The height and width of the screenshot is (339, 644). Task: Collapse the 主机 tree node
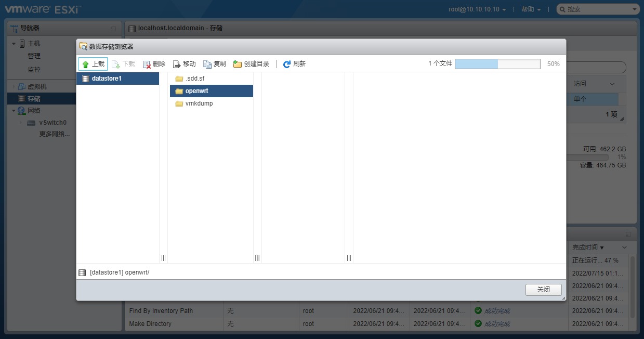tap(14, 44)
